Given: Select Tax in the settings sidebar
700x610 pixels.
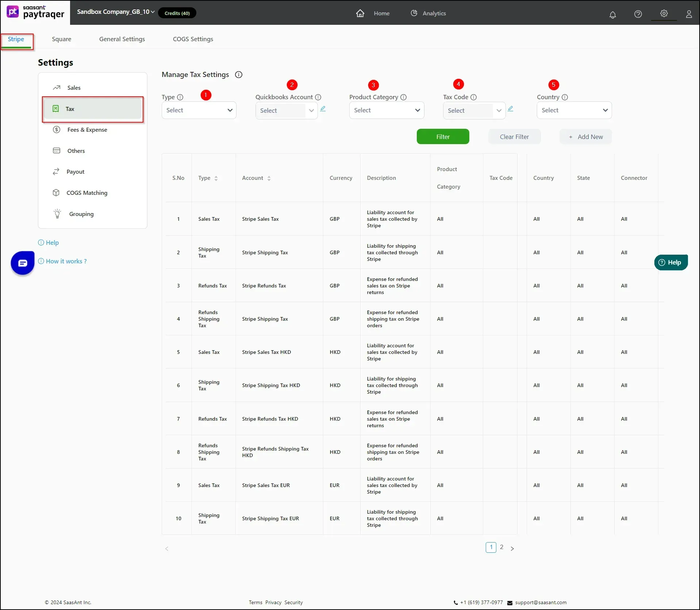Looking at the screenshot, I should (x=93, y=109).
